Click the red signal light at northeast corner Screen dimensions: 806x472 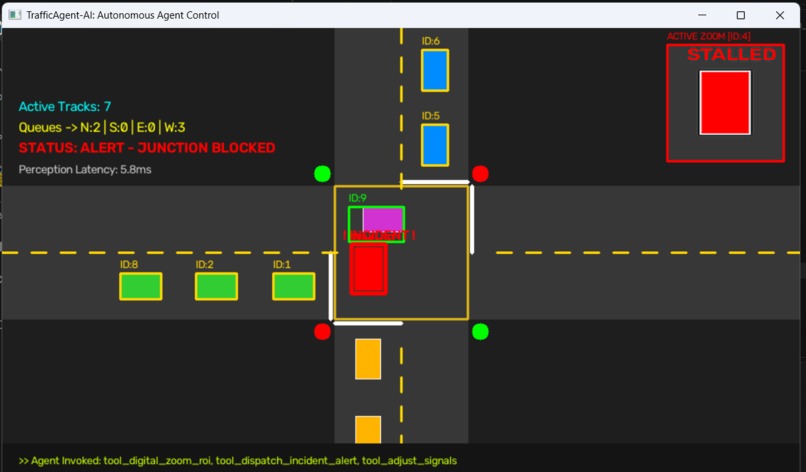tap(480, 174)
